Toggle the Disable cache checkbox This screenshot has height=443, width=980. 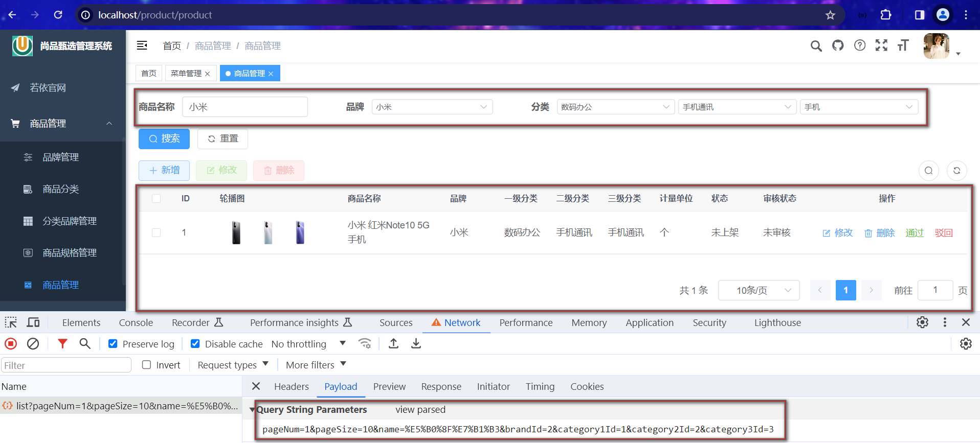pos(195,344)
